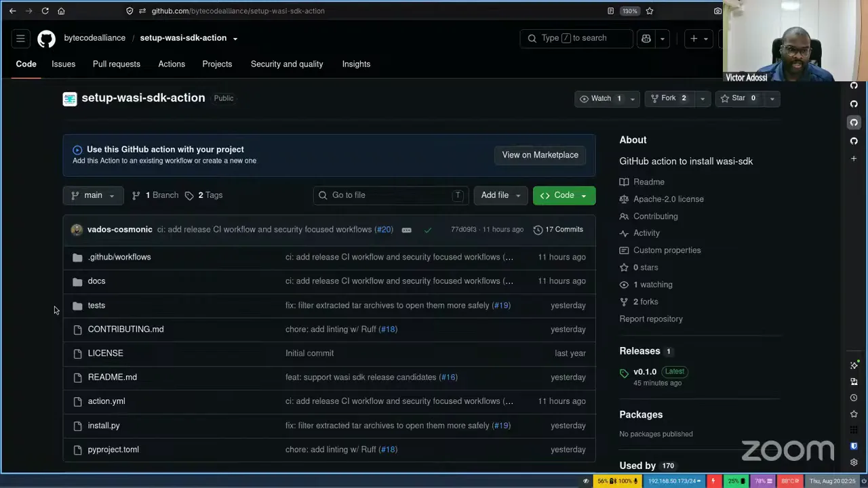Screen dimensions: 868x488
Task: Toggle Watch on this repository
Action: pos(601,98)
